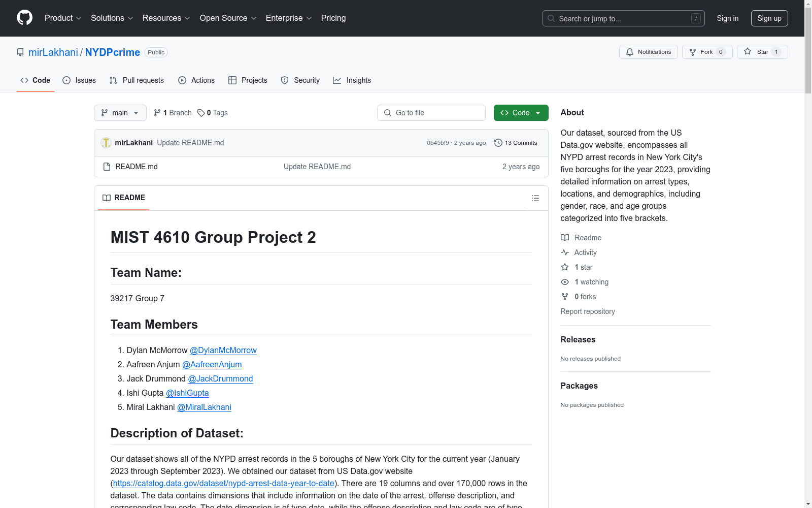812x508 pixels.
Task: Click the mirLakhani avatar in commit row
Action: [106, 143]
